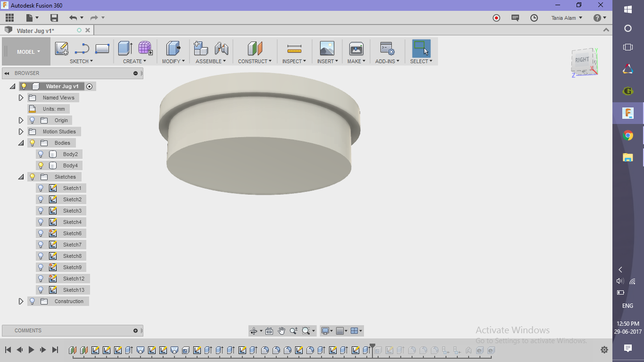644x362 pixels.
Task: Open the MODIFY menu
Action: 173,61
